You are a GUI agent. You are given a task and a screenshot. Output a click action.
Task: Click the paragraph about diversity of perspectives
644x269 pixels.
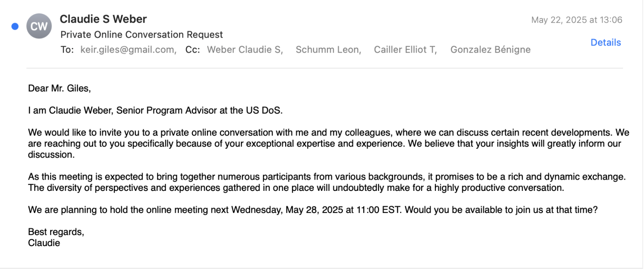[x=327, y=182]
